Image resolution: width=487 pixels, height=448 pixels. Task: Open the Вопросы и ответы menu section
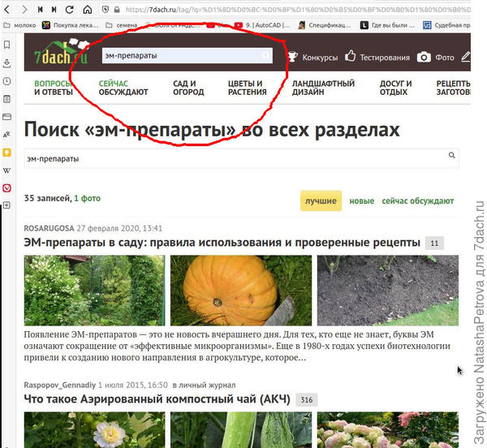(54, 88)
